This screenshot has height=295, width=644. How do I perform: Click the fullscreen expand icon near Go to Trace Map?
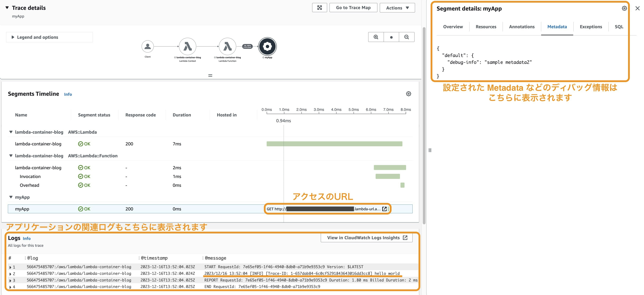[320, 8]
